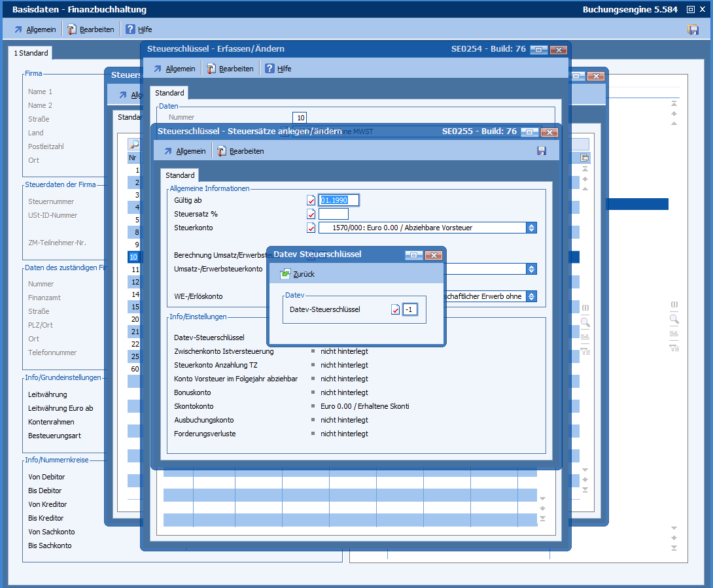Expand the WE-/Erlöskonto dropdown

[532, 296]
